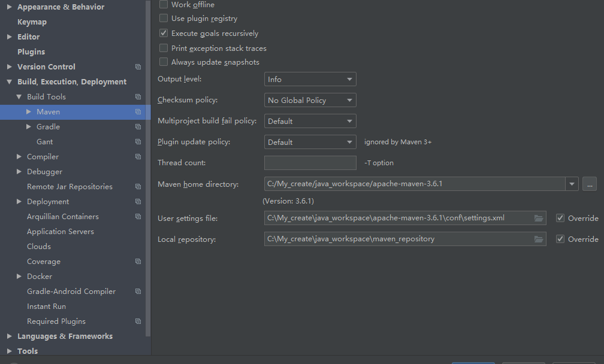Expand Version Control section arrow

click(9, 66)
